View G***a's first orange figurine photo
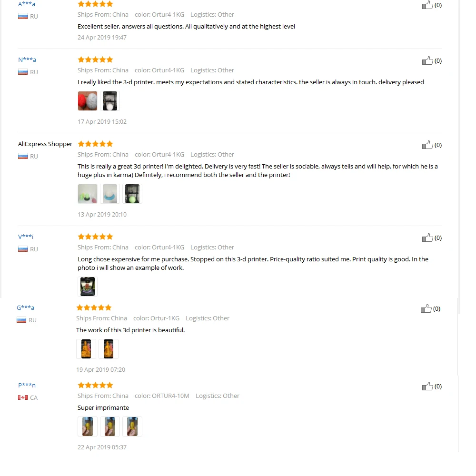 coord(86,349)
